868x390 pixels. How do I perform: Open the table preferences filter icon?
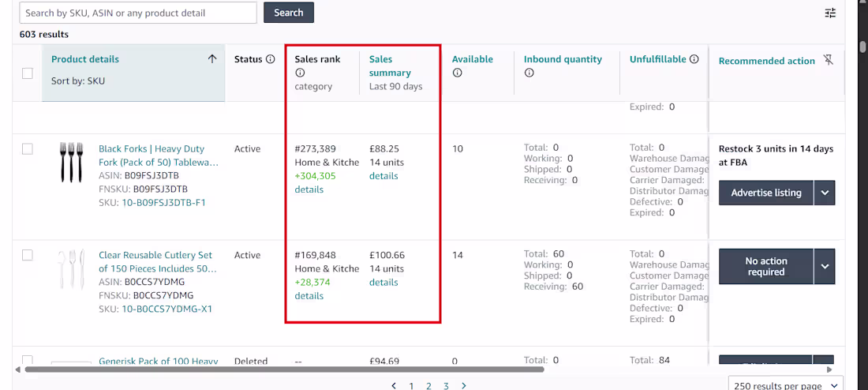point(830,13)
